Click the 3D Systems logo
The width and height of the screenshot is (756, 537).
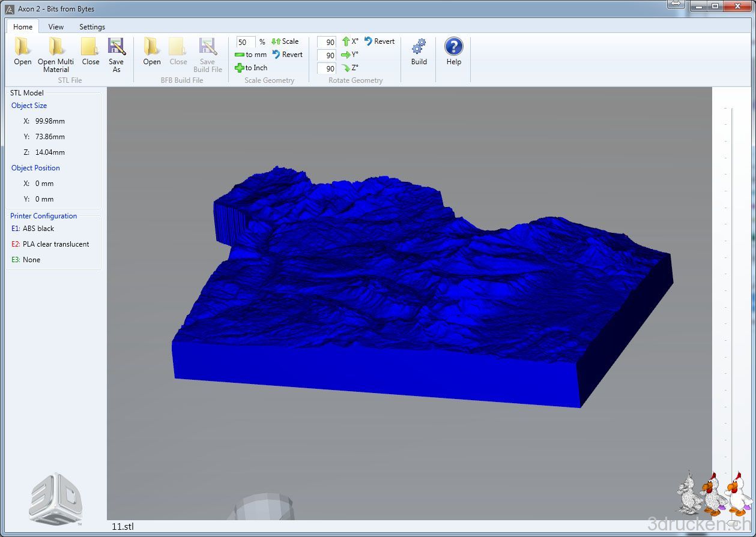point(56,498)
